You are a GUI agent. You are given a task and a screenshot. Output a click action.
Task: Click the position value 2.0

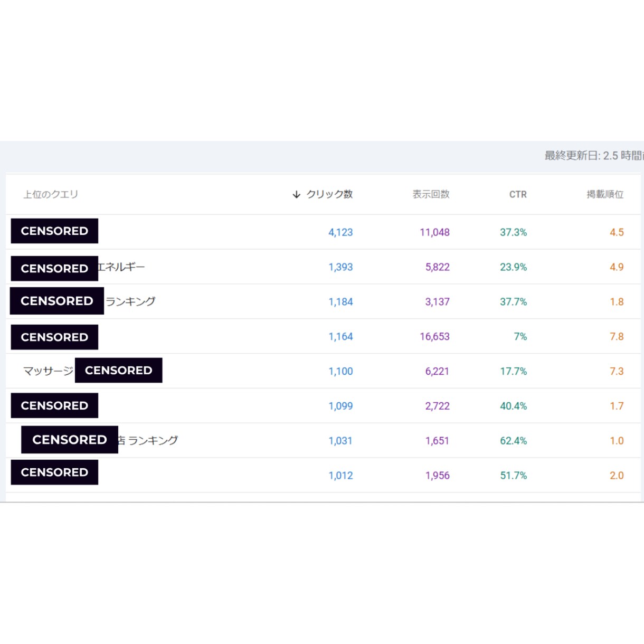(617, 476)
